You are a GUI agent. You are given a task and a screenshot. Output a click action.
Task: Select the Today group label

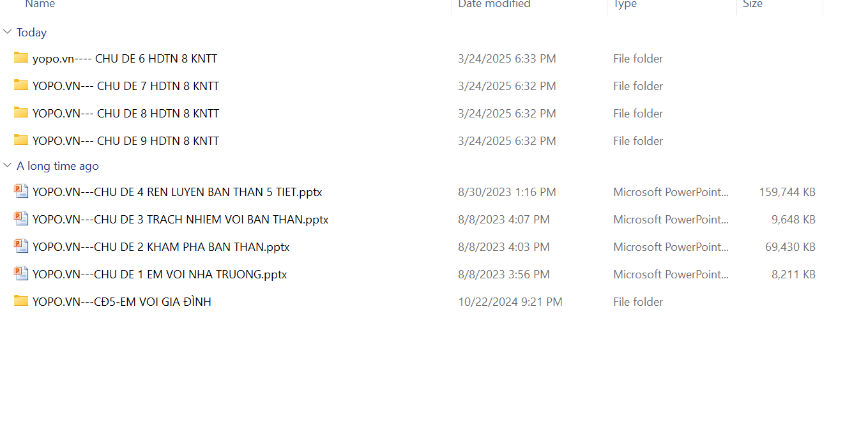pos(31,33)
